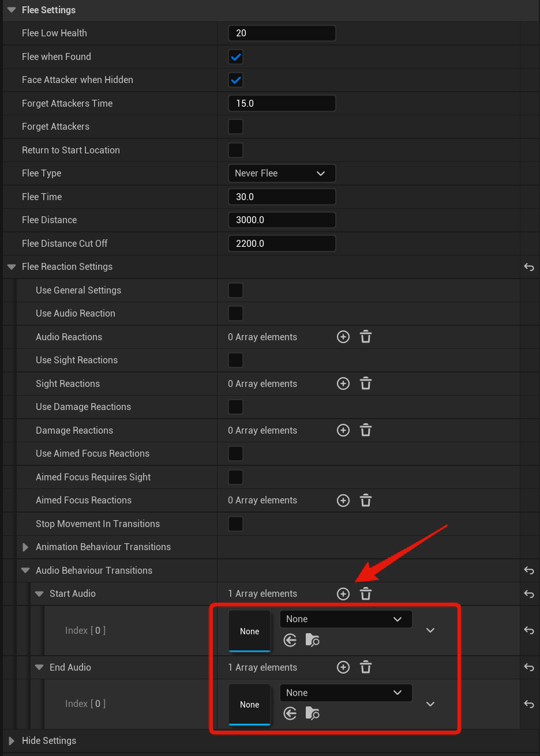Delete all End Audio array elements
540x756 pixels.
(366, 667)
